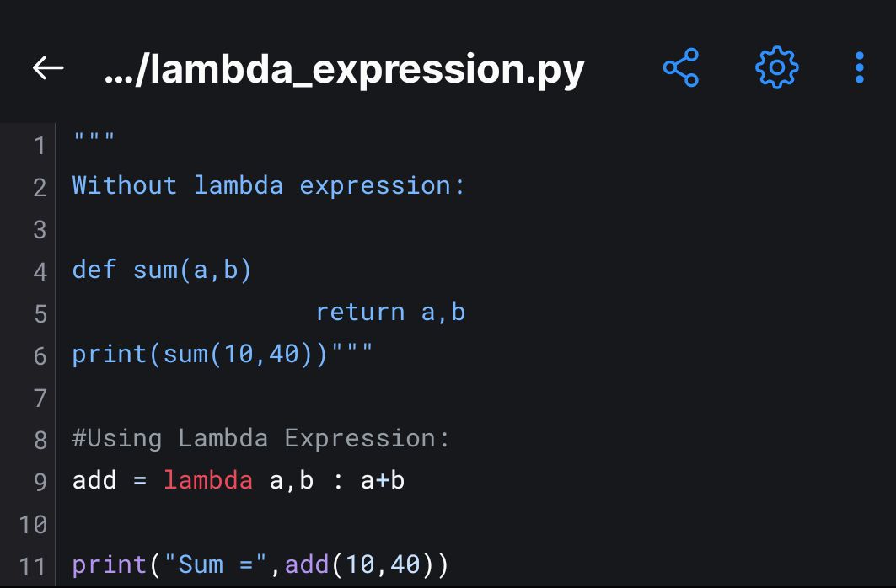This screenshot has width=896, height=588.
Task: Open the three-dot overflow menu
Action: pos(860,68)
